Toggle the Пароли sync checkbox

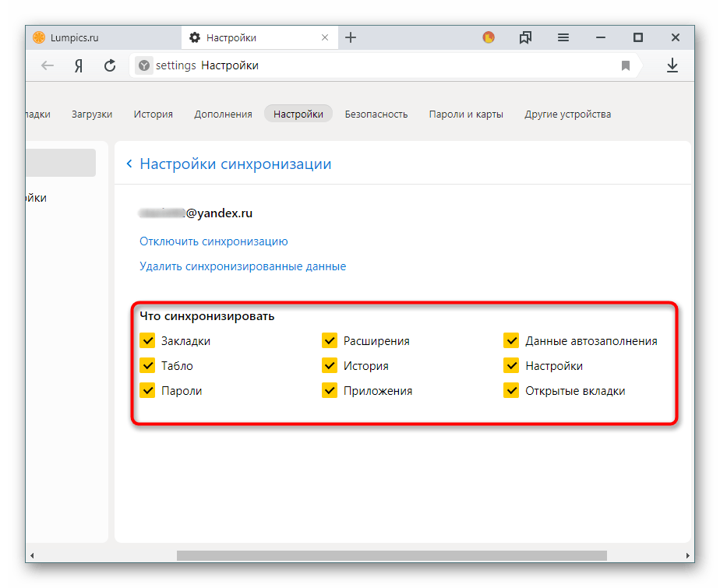pyautogui.click(x=146, y=390)
